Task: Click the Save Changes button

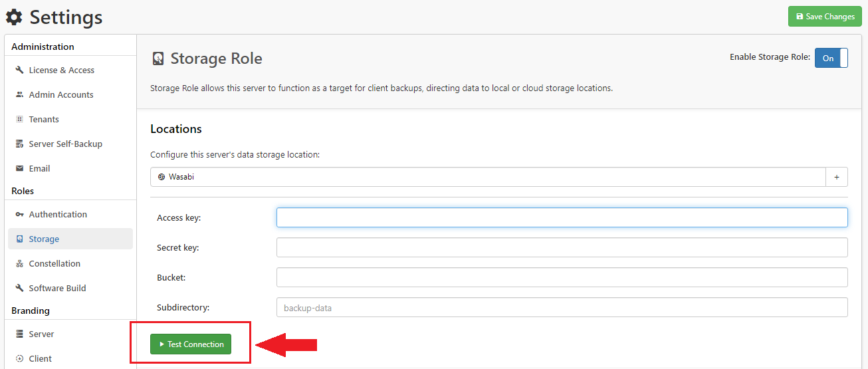Action: [824, 17]
